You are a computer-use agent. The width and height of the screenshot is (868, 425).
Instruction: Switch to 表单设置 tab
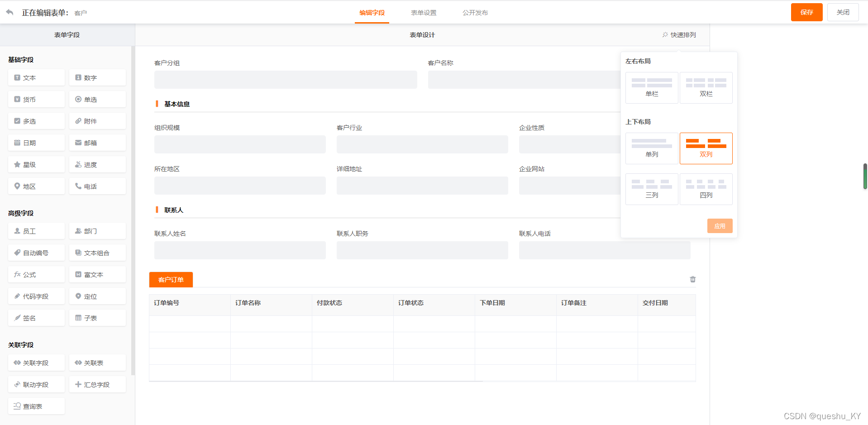(424, 13)
